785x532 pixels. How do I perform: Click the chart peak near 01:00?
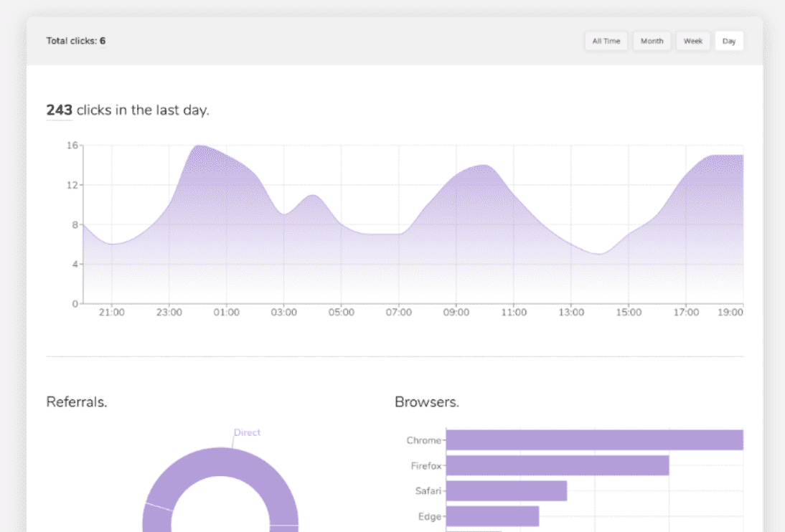199,146
